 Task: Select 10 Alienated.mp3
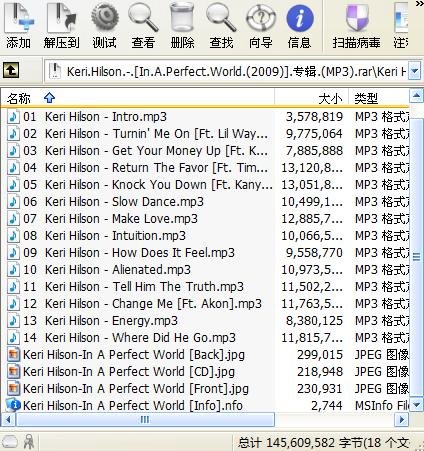pyautogui.click(x=99, y=270)
